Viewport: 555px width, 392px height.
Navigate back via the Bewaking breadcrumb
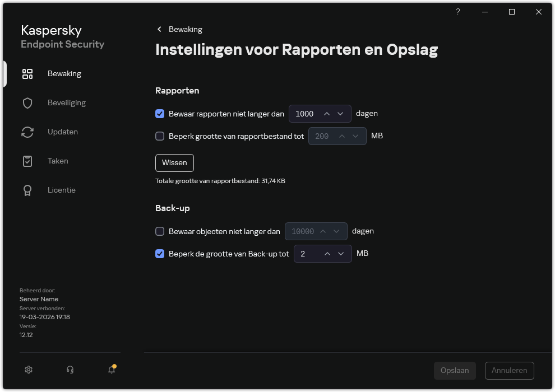click(x=179, y=29)
